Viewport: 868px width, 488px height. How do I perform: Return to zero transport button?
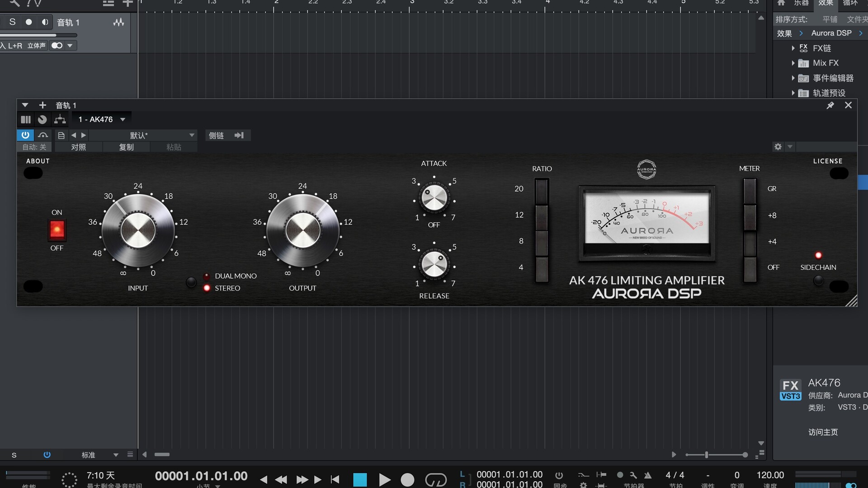335,479
